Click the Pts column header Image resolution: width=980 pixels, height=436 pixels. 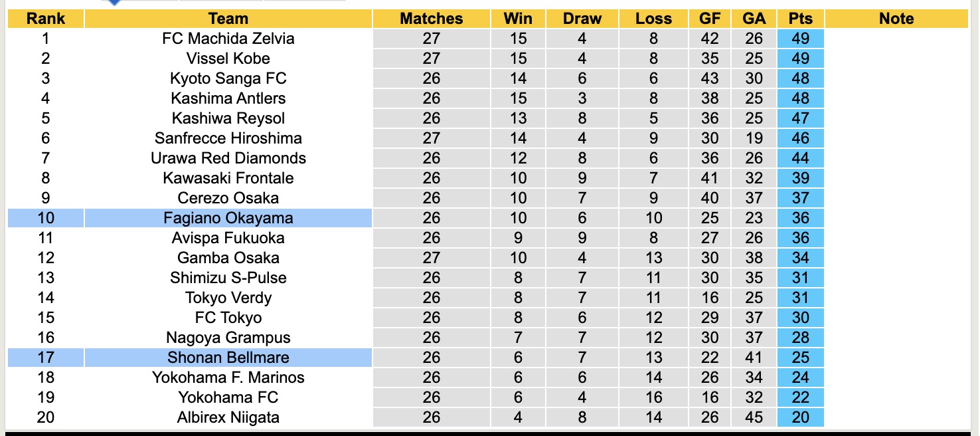pyautogui.click(x=801, y=19)
